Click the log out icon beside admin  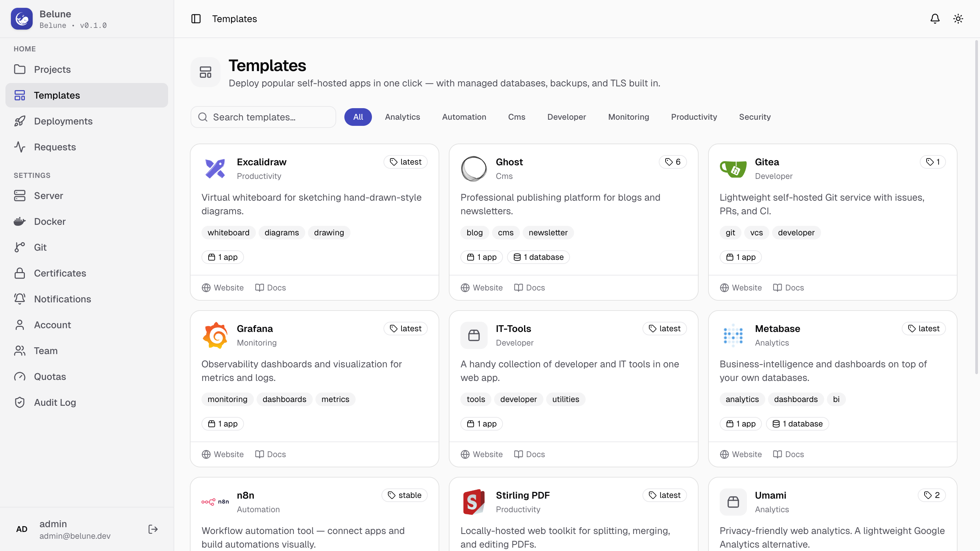pyautogui.click(x=153, y=529)
